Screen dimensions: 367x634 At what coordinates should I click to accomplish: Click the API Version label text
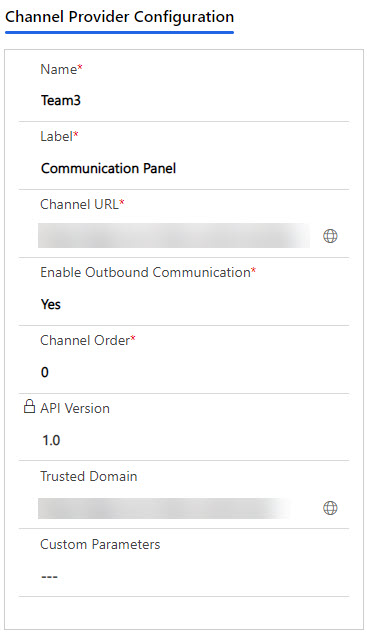[x=75, y=408]
